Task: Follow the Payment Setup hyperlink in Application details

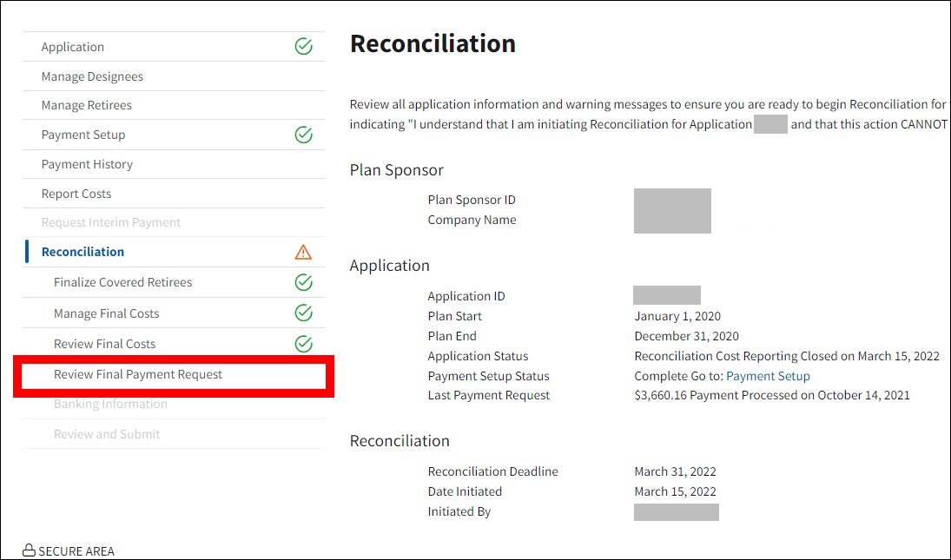Action: click(768, 376)
